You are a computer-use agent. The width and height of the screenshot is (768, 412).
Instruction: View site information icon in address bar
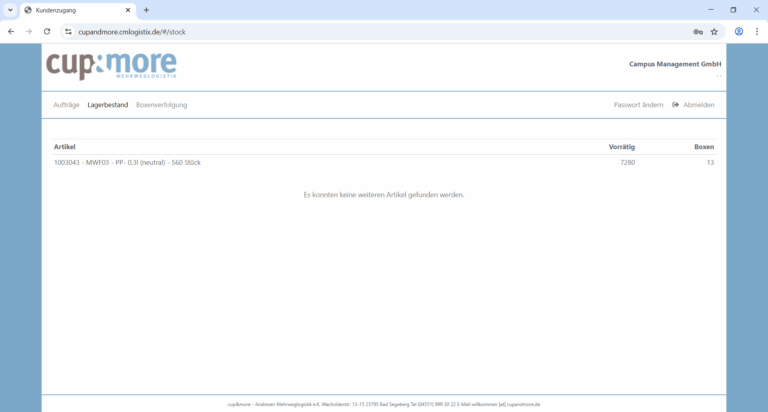(x=68, y=31)
